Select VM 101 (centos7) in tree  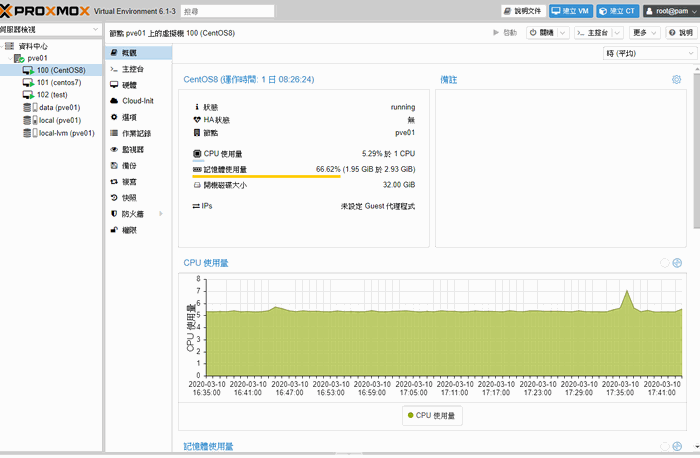(x=59, y=82)
